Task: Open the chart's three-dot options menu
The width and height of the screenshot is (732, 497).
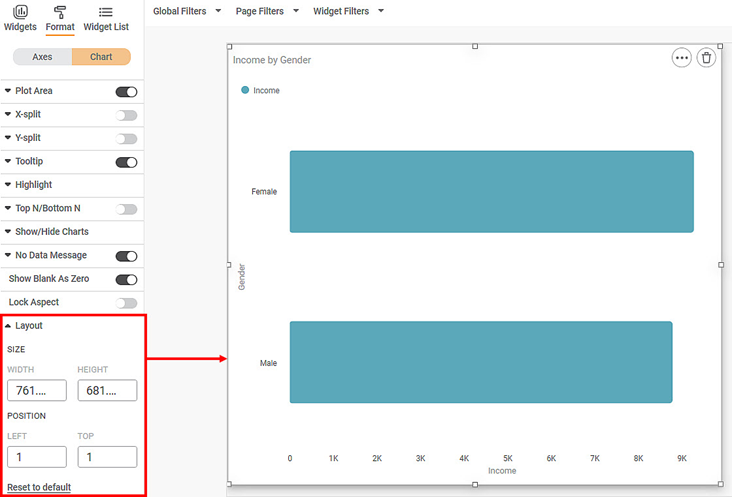Action: pyautogui.click(x=682, y=58)
